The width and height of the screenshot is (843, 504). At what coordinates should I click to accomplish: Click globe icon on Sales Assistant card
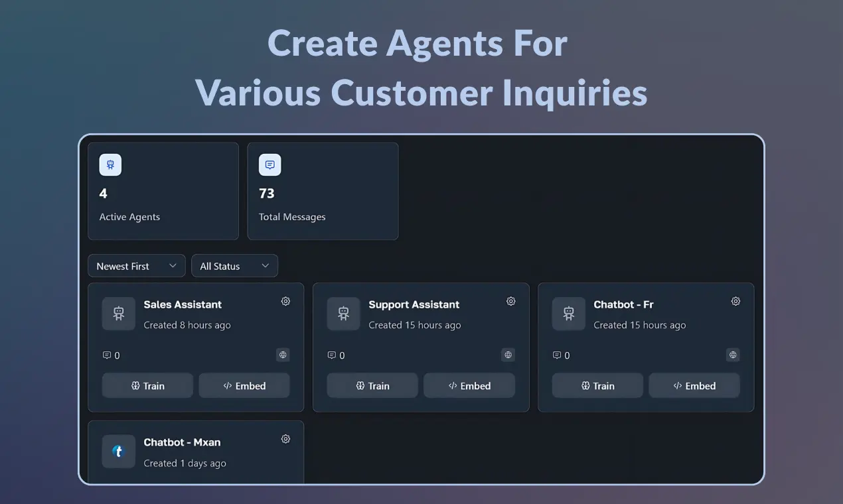click(283, 355)
